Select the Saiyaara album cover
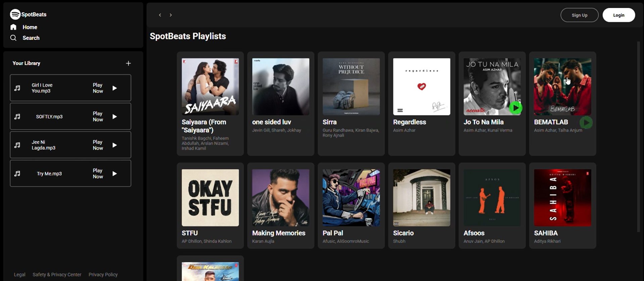This screenshot has width=644, height=281. tap(210, 87)
